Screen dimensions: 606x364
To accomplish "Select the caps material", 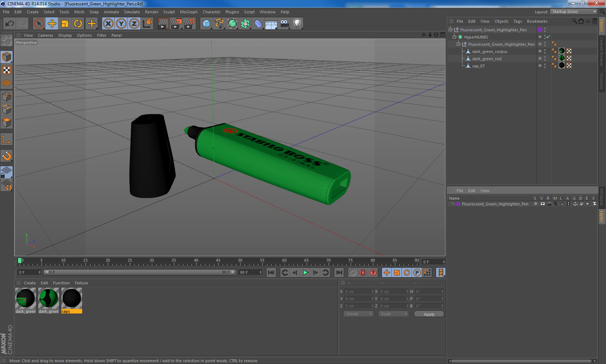I will 72,301.
